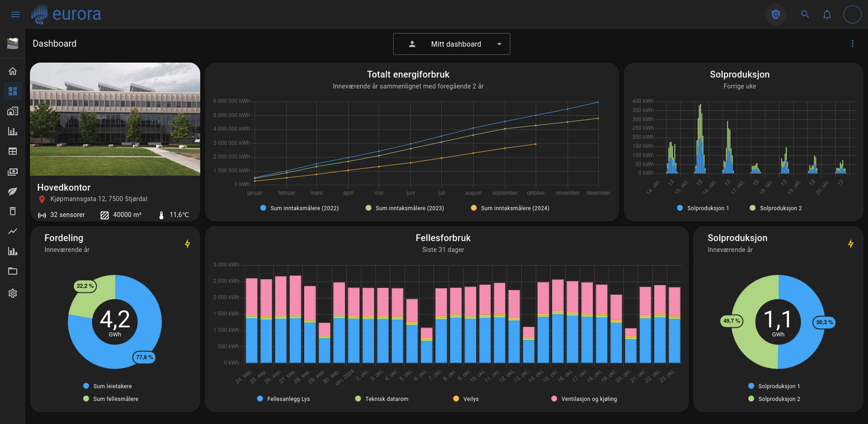Open search with the magnifier icon

805,15
